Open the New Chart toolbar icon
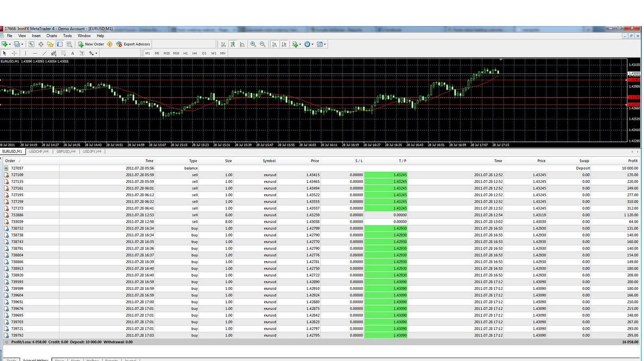The width and height of the screenshot is (644, 361). pyautogui.click(x=5, y=44)
